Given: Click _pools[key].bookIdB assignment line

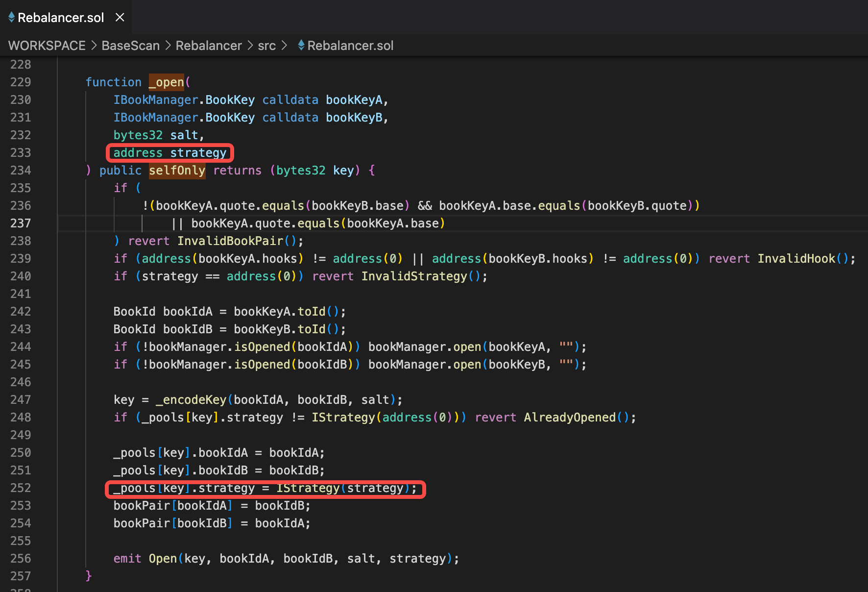Looking at the screenshot, I should (x=219, y=470).
